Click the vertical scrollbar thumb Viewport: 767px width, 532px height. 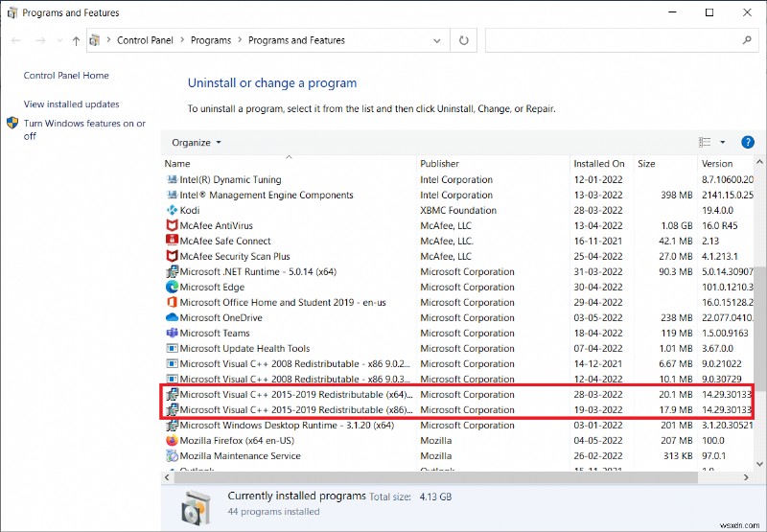pos(759,328)
